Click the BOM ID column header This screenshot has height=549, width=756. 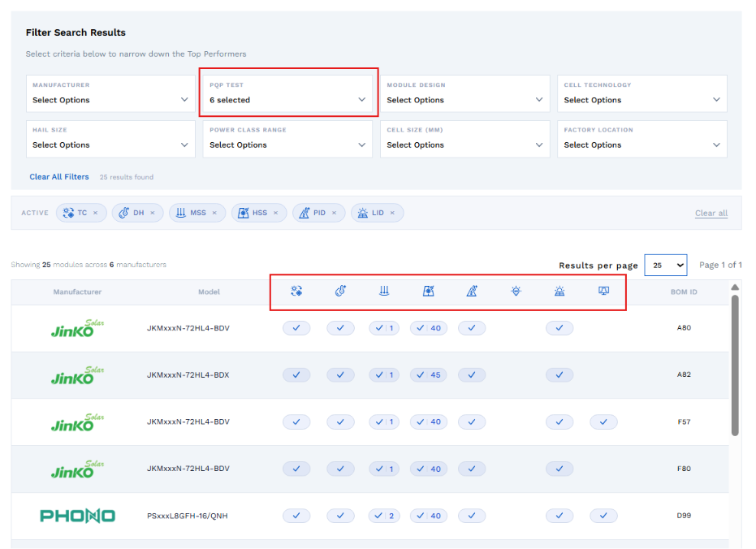pos(684,292)
